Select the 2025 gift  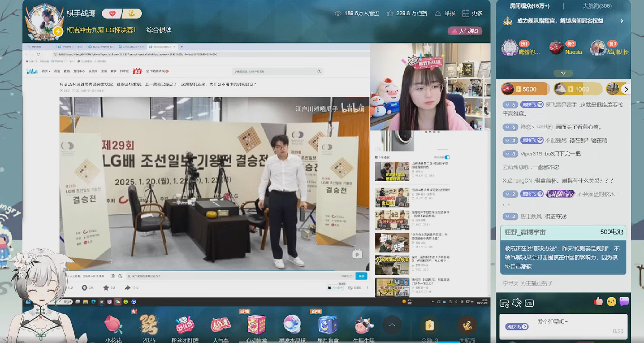(149, 328)
